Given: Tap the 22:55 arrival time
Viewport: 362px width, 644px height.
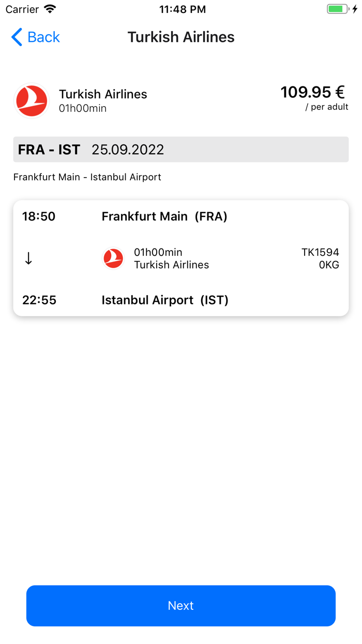Looking at the screenshot, I should point(39,300).
